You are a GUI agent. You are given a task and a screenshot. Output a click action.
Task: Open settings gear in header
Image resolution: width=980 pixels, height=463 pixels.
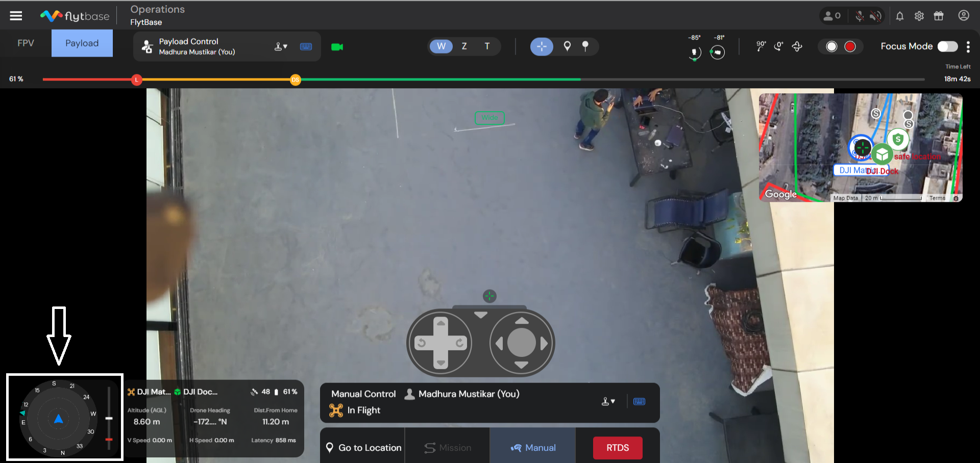pos(919,16)
